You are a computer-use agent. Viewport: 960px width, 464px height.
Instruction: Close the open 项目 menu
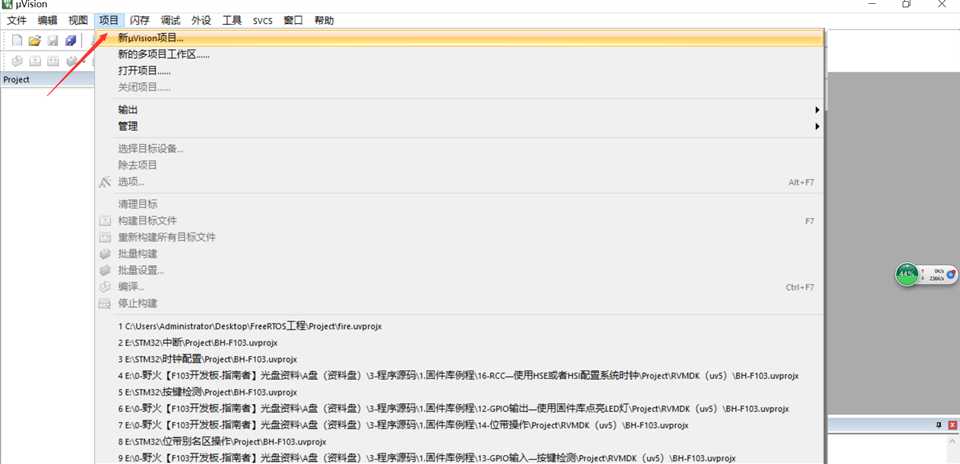click(x=109, y=20)
